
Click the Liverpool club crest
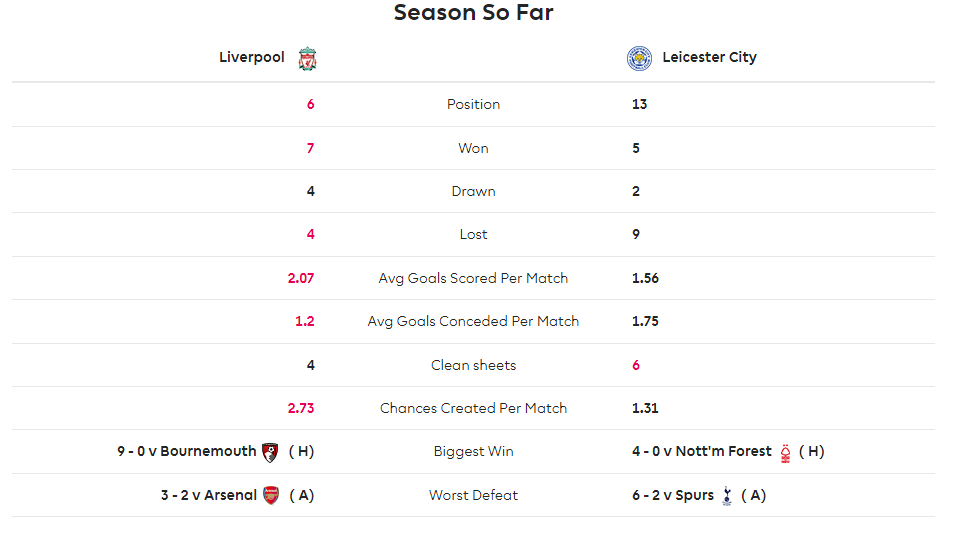(307, 58)
